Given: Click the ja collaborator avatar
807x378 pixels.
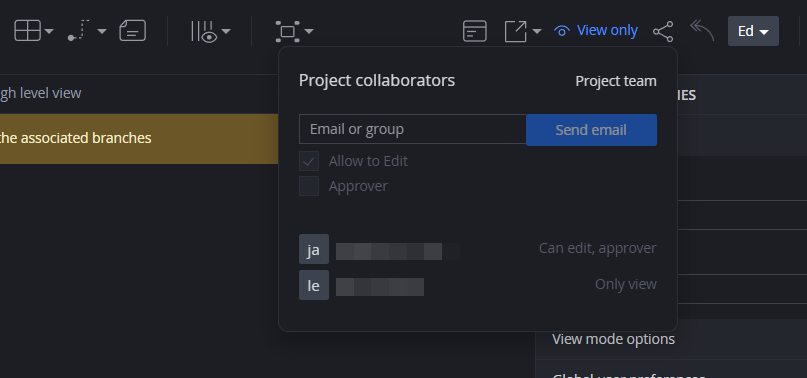Looking at the screenshot, I should pos(314,249).
